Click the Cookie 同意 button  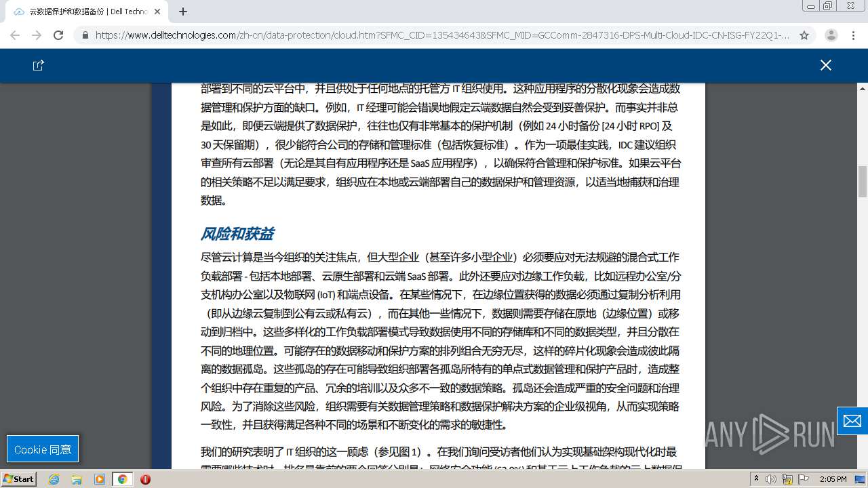click(x=43, y=449)
